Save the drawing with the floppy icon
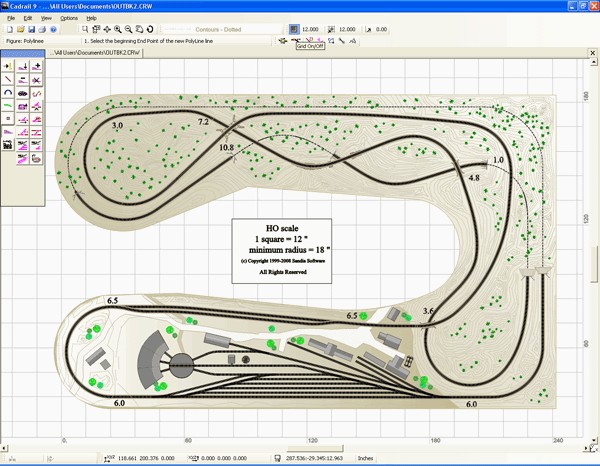The image size is (600, 466). tap(31, 29)
